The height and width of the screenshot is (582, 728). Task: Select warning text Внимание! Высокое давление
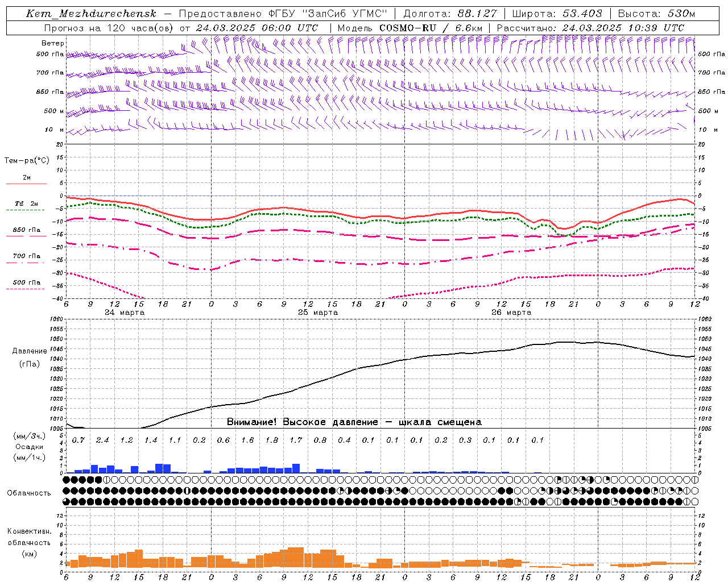tap(303, 422)
